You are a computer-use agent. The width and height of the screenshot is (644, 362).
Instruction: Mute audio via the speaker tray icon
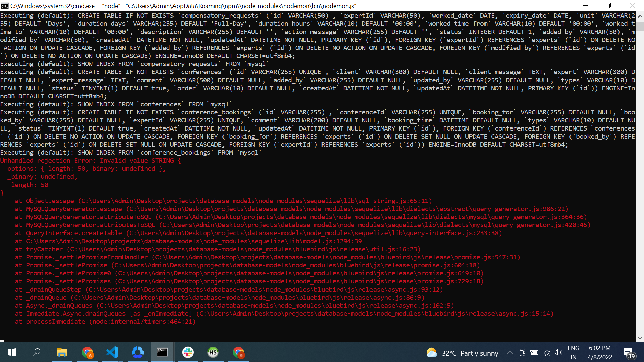click(558, 352)
